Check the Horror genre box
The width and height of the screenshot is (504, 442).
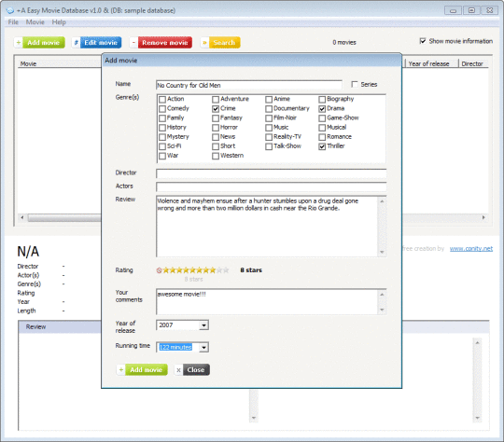(x=216, y=128)
